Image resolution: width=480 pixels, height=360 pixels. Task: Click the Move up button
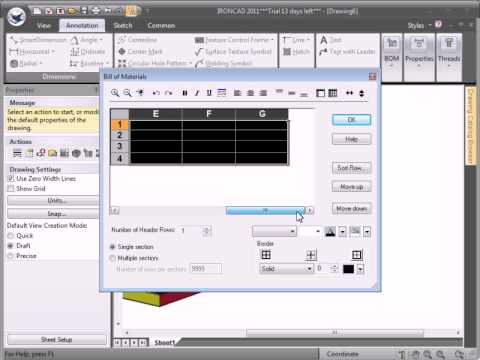pyautogui.click(x=351, y=187)
